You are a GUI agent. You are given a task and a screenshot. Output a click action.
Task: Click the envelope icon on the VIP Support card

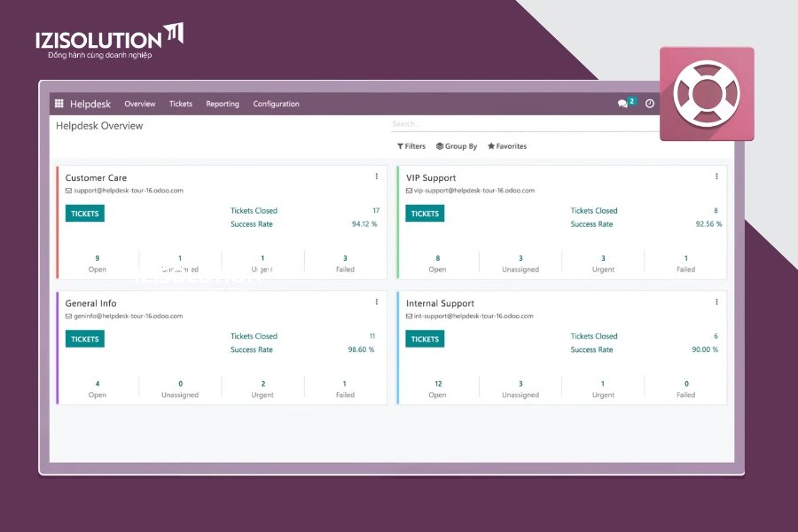point(409,190)
